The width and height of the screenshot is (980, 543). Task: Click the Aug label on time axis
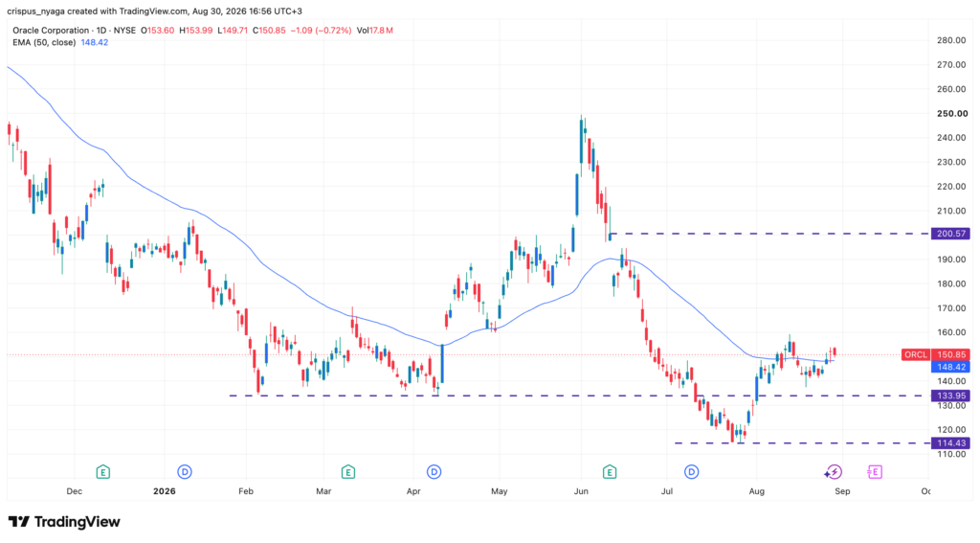(x=756, y=491)
